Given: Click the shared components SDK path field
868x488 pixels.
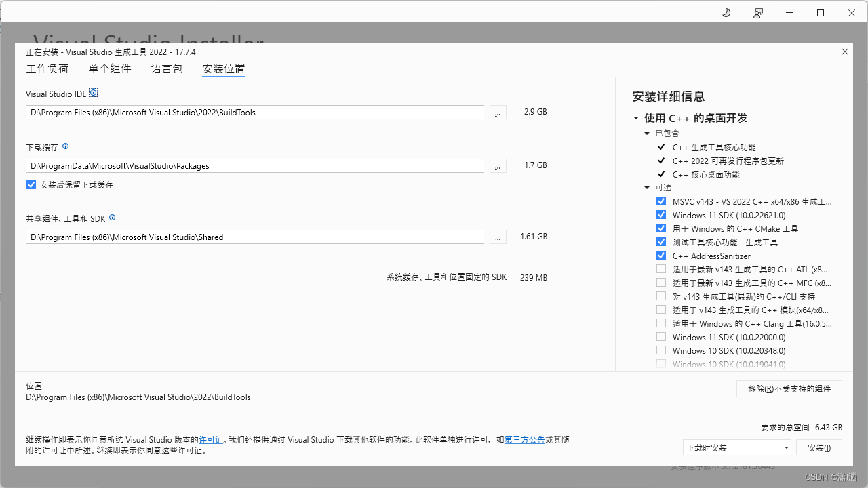Looking at the screenshot, I should pos(255,237).
